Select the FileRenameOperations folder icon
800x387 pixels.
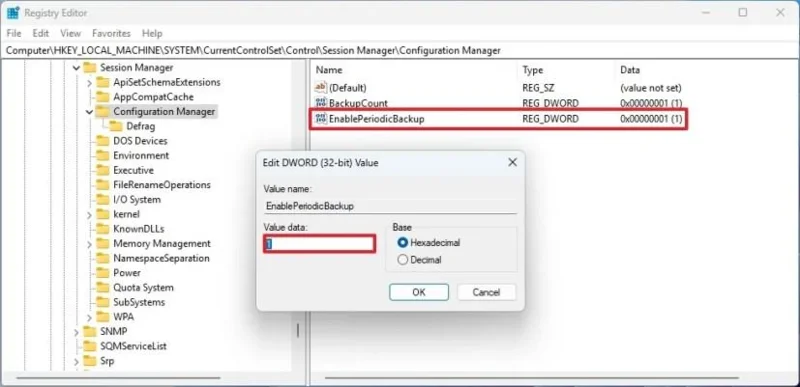103,185
